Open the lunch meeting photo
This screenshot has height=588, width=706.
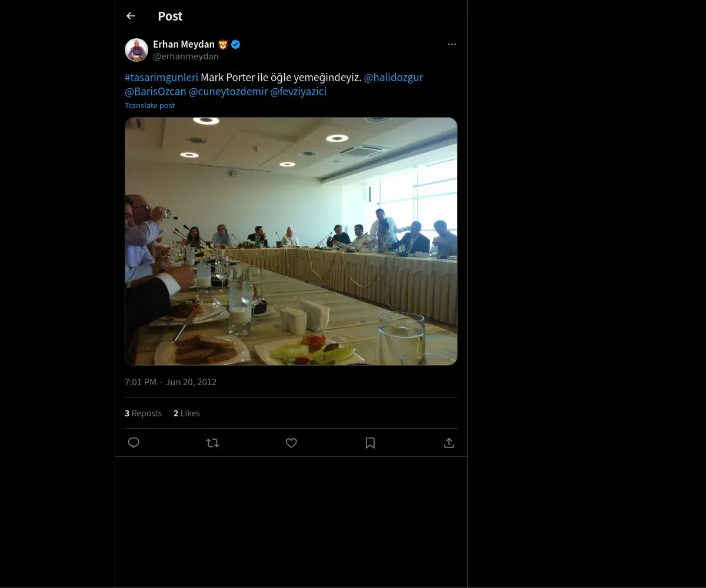pyautogui.click(x=291, y=241)
